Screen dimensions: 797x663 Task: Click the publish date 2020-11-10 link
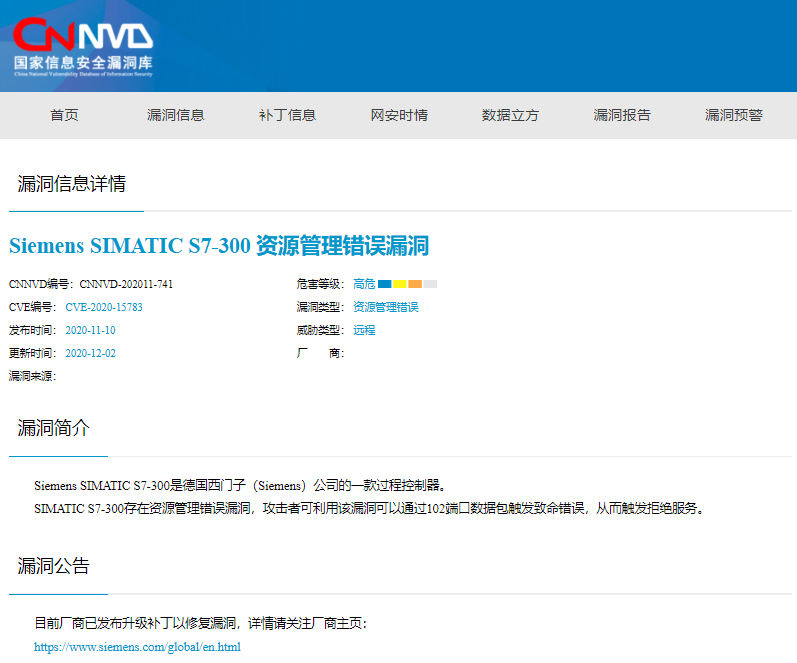coord(90,330)
